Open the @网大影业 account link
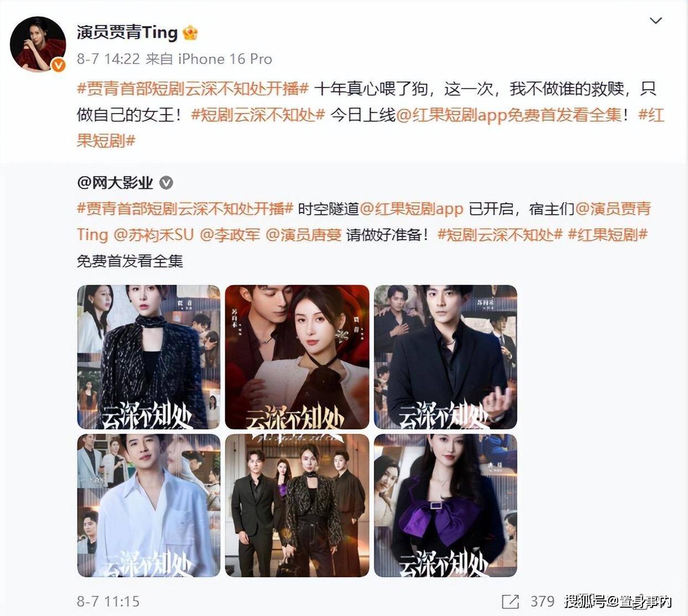This screenshot has width=688, height=616. tap(115, 183)
